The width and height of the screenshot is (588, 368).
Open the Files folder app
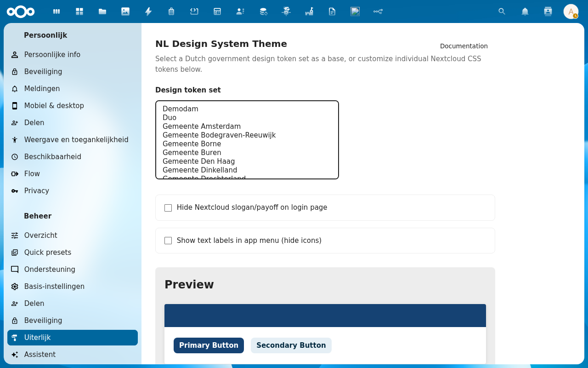click(x=102, y=11)
